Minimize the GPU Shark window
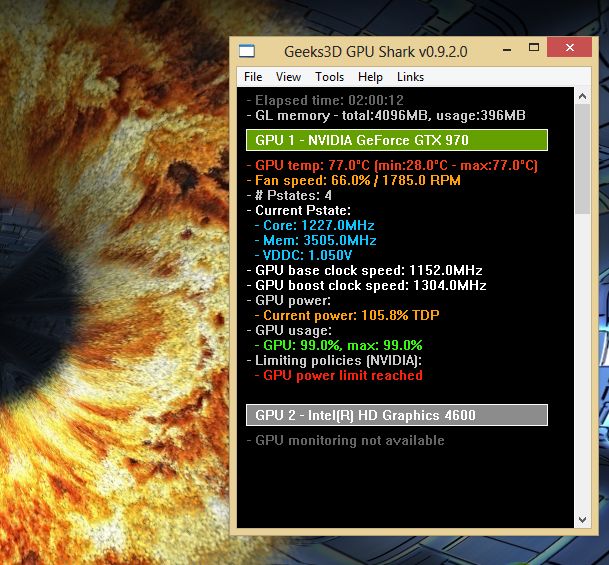The height and width of the screenshot is (565, 609). point(506,49)
